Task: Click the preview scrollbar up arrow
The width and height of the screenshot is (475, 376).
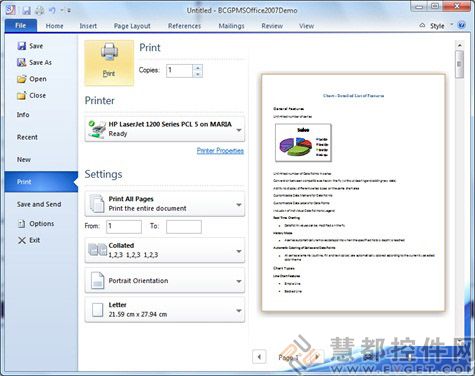Action: 460,45
